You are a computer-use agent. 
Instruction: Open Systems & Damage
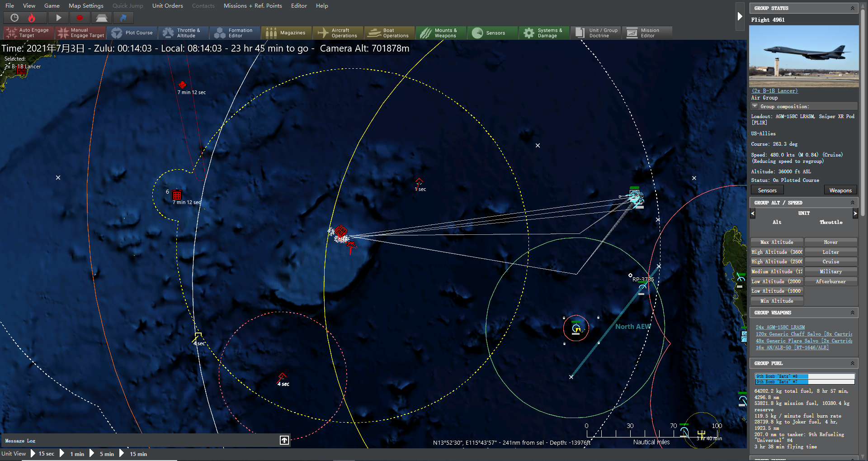click(544, 33)
